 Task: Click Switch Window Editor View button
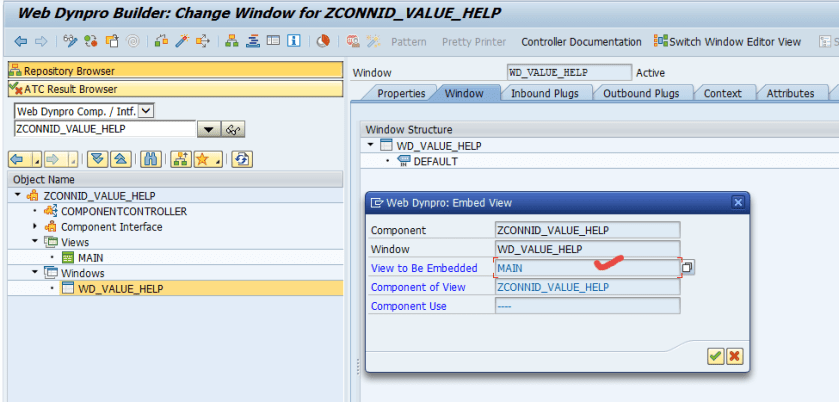tap(728, 42)
